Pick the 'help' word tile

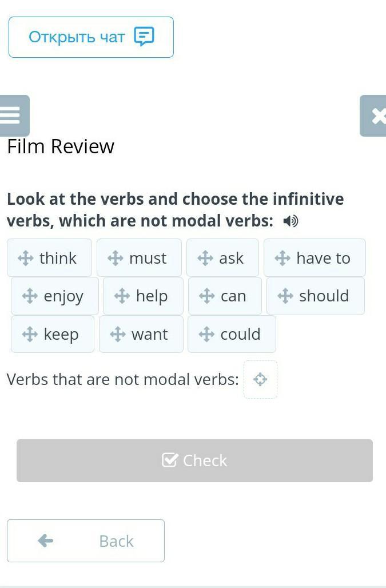point(143,296)
